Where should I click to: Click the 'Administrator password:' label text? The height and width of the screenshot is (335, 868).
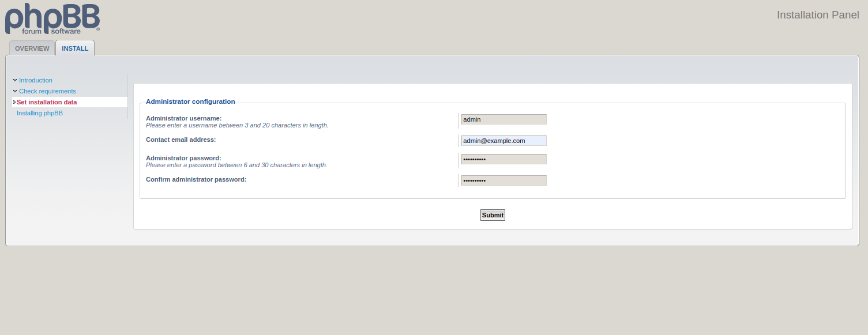point(183,158)
